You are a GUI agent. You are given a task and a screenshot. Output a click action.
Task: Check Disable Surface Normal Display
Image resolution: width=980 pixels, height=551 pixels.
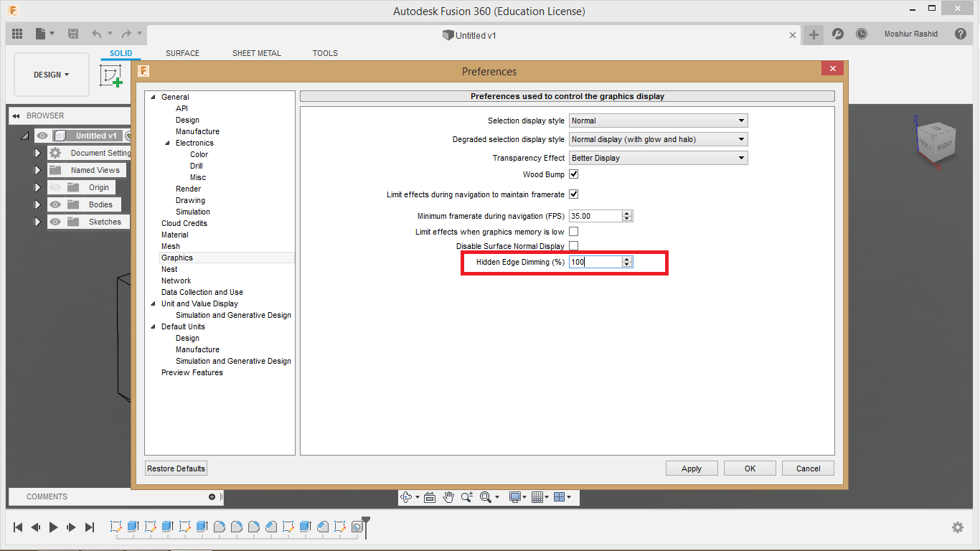point(573,246)
